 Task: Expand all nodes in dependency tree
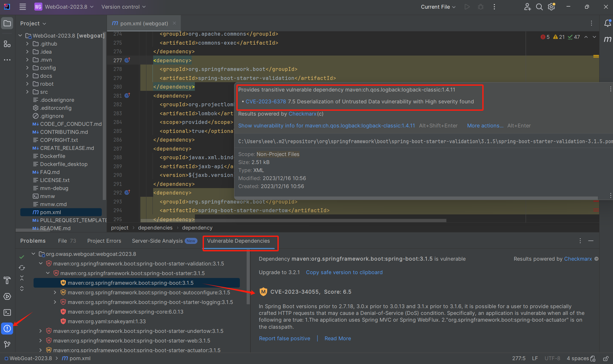click(22, 289)
